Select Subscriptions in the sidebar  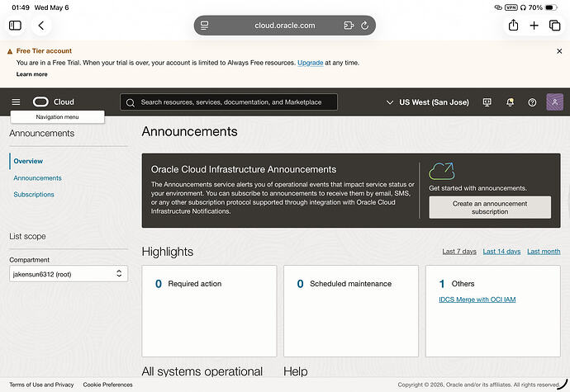34,195
